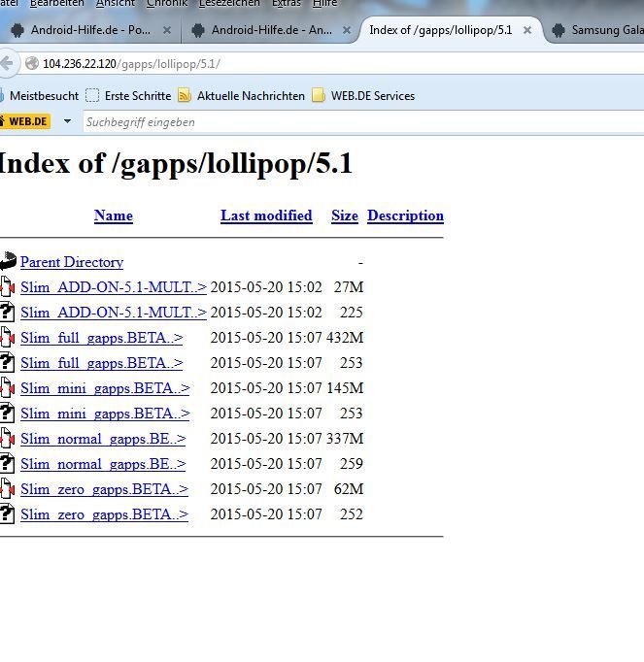The width and height of the screenshot is (644, 662).
Task: Click the unknown-file icon of 253-byte full gapps
Action: 7,362
